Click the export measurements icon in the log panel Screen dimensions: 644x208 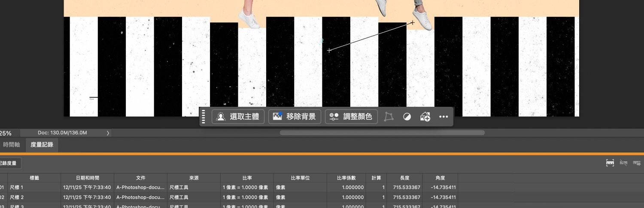click(x=637, y=163)
